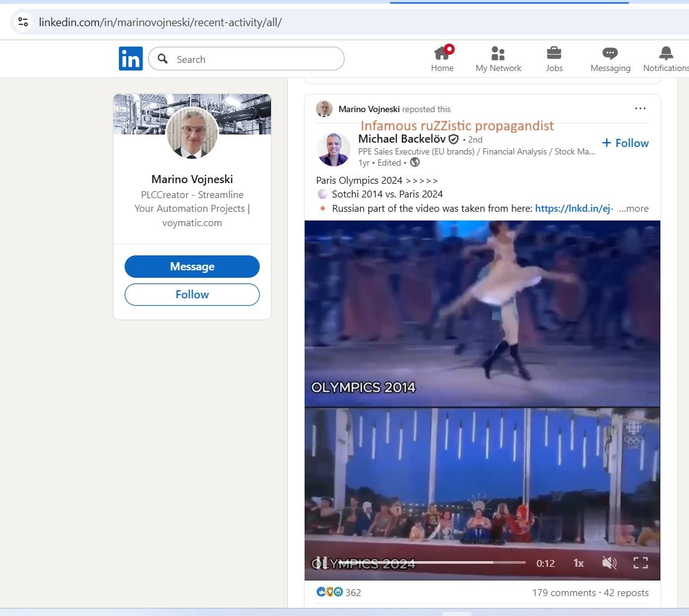The width and height of the screenshot is (689, 616).
Task: Focus the LinkedIn Search field
Action: (246, 59)
